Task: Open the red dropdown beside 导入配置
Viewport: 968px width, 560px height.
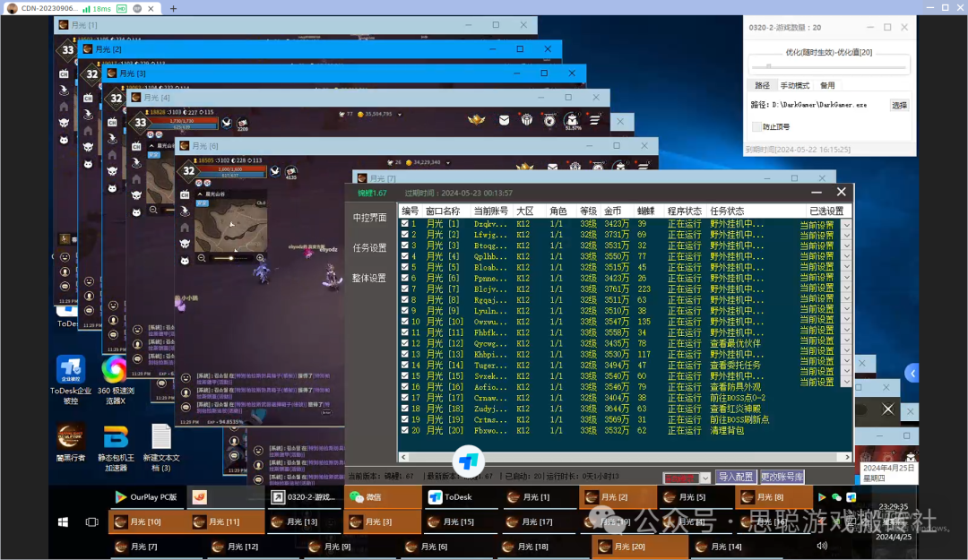Action: pyautogui.click(x=687, y=478)
